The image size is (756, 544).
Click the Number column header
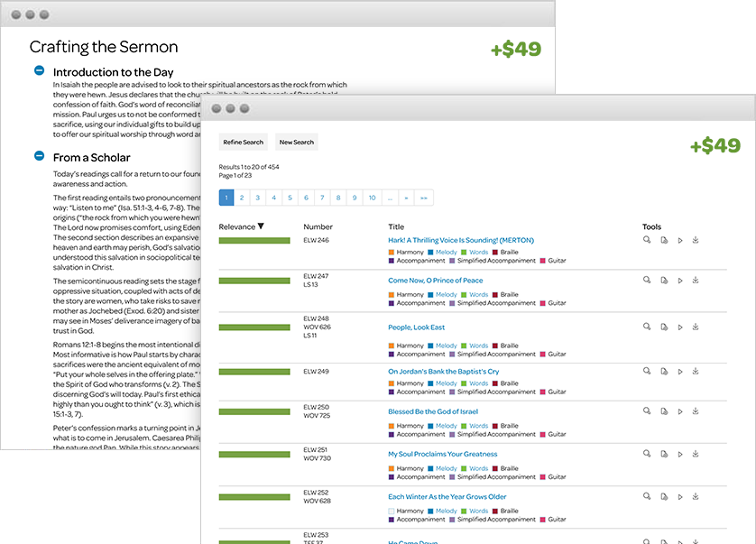coord(318,226)
